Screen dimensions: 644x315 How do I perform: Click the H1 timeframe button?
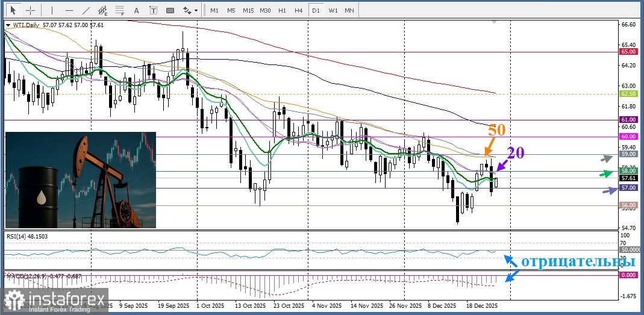[282, 10]
